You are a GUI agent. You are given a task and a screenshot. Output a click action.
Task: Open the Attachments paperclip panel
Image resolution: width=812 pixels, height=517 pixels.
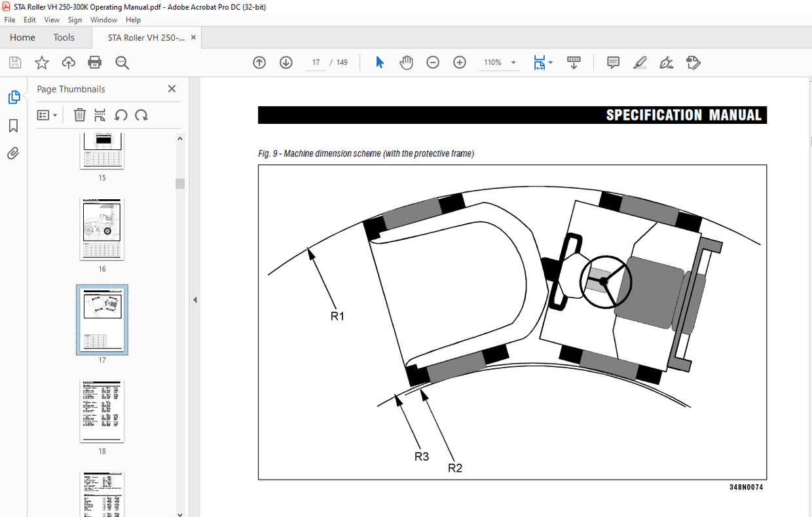(13, 153)
